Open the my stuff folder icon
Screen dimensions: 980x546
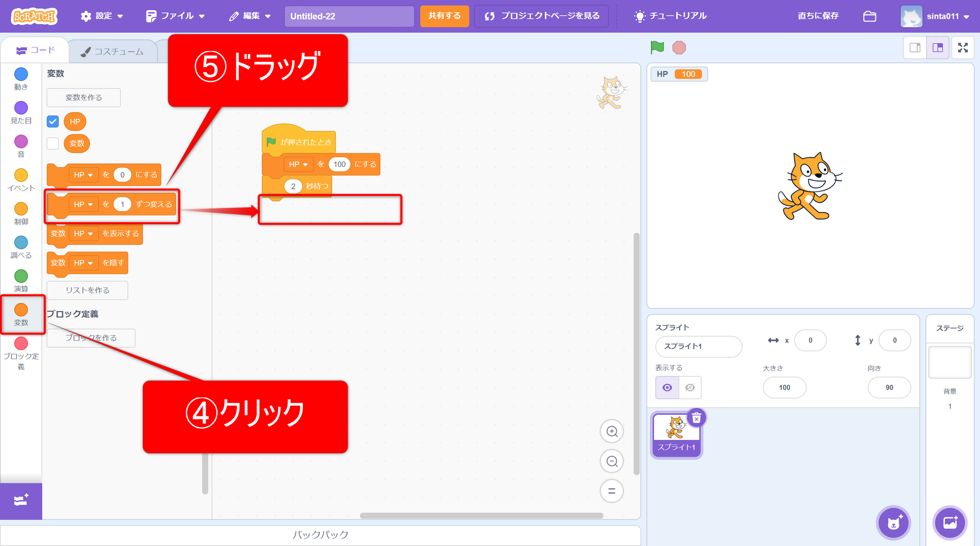tap(869, 16)
